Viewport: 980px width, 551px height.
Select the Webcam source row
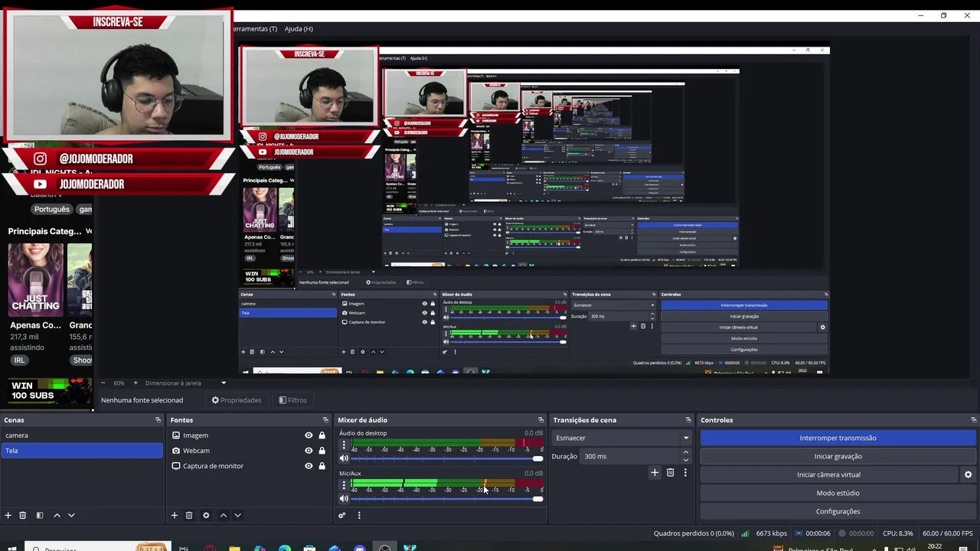point(249,451)
